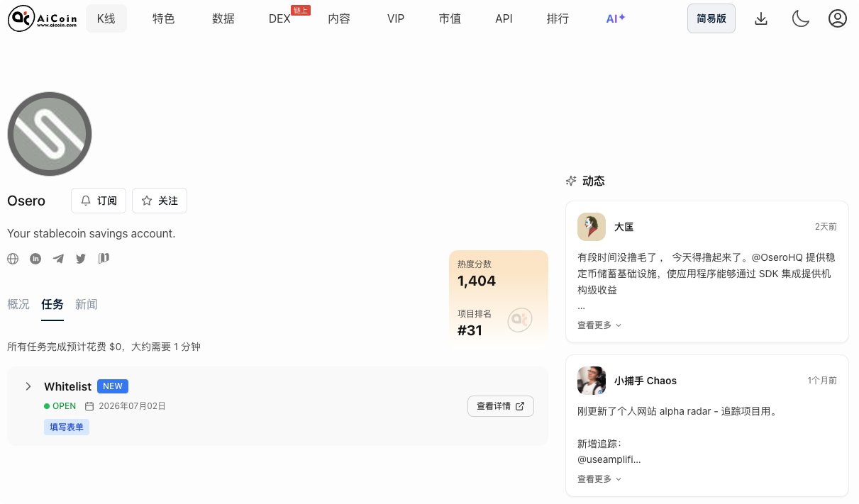Open the 数据 menu item

point(223,18)
